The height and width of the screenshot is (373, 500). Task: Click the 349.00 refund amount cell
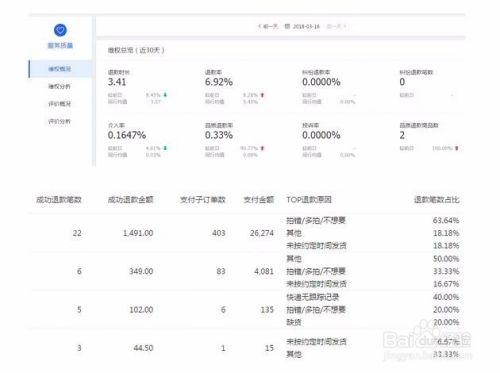coord(141,271)
